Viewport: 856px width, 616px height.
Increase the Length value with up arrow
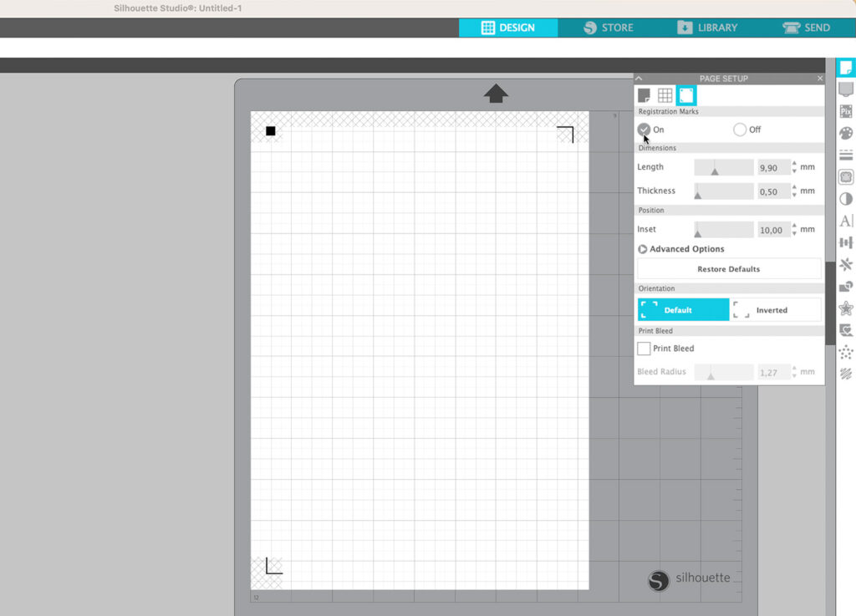tap(794, 164)
